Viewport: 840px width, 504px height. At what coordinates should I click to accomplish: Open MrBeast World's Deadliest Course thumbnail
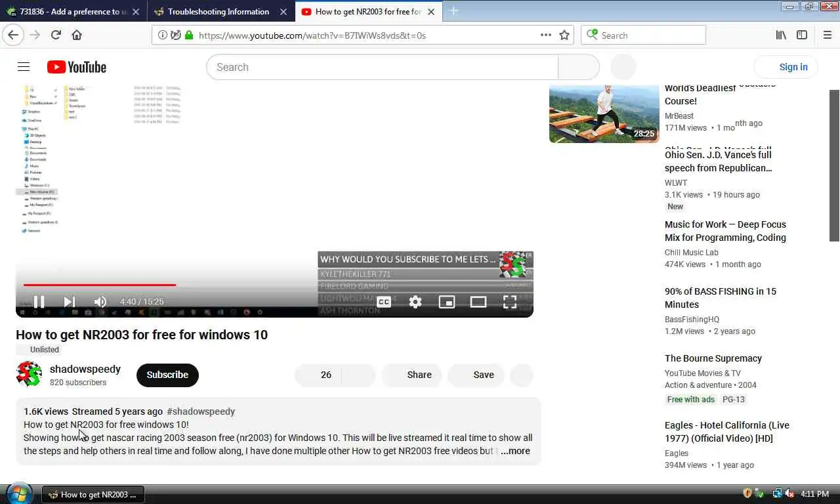click(604, 114)
